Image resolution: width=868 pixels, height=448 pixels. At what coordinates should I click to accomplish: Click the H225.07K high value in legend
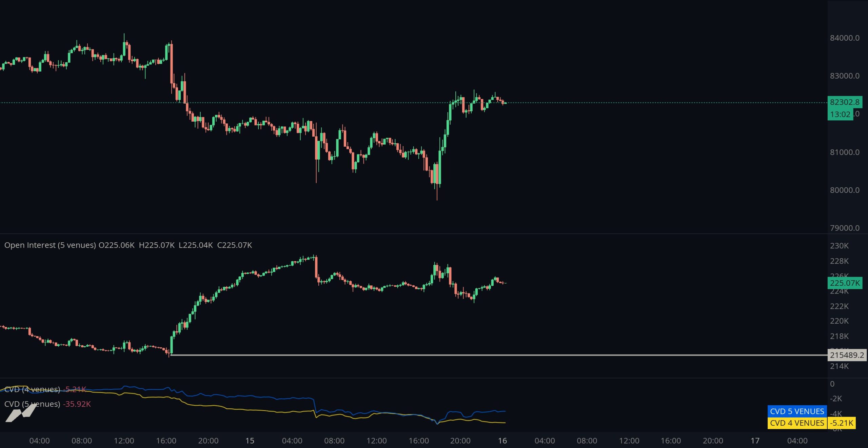(157, 245)
